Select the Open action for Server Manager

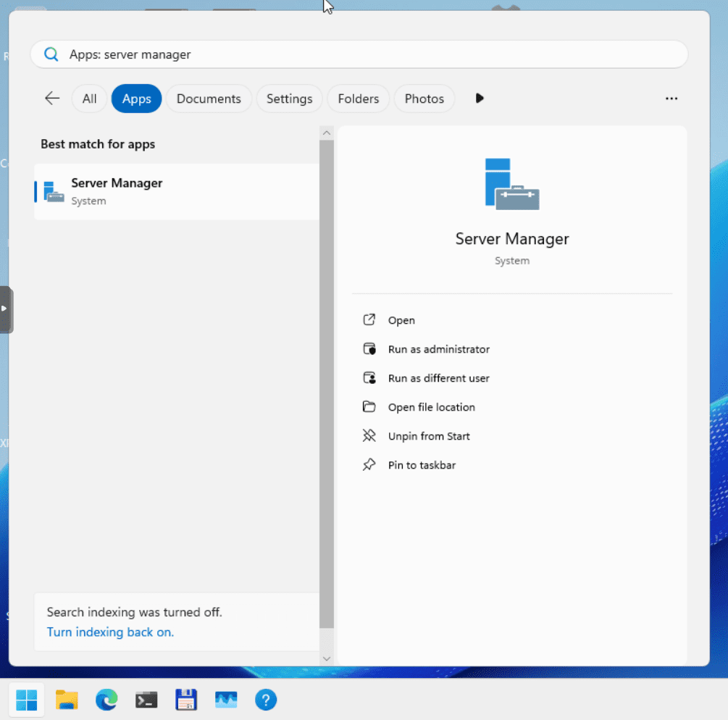coord(401,320)
